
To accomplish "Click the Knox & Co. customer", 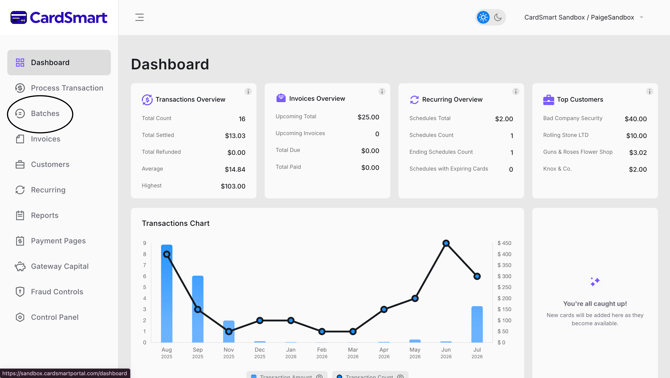I will point(557,169).
